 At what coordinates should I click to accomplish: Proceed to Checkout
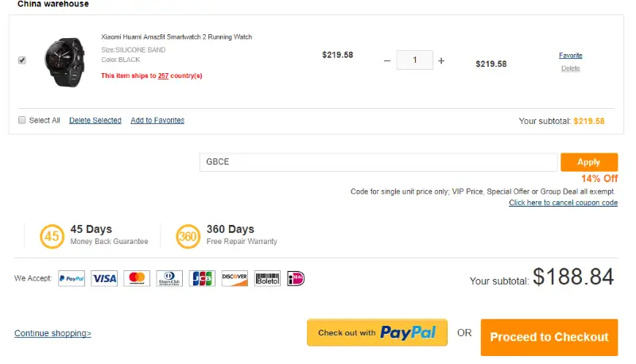[549, 337]
